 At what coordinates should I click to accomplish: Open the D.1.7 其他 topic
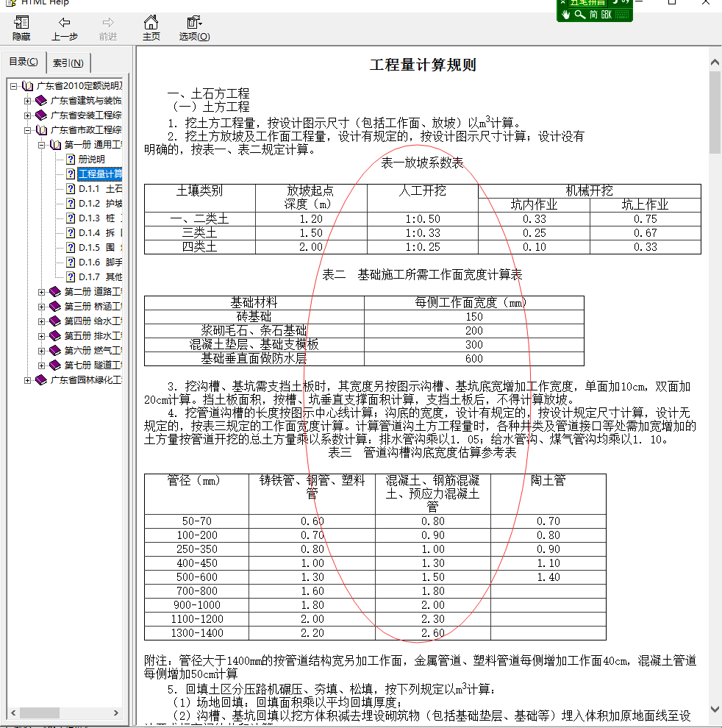click(x=100, y=277)
